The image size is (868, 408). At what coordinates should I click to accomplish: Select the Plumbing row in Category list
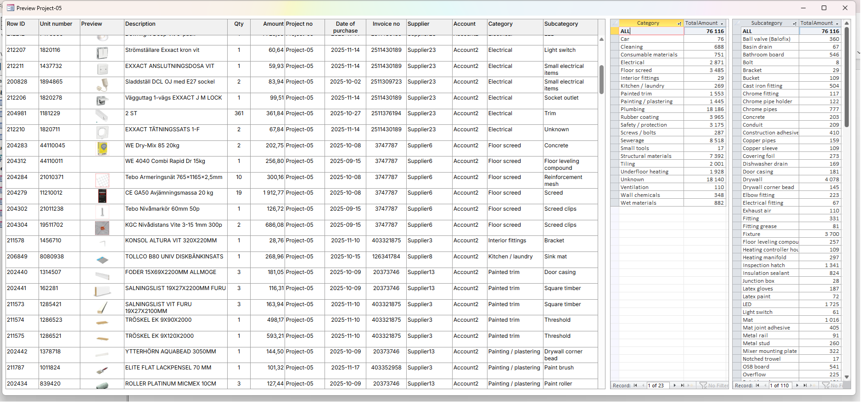pyautogui.click(x=668, y=109)
